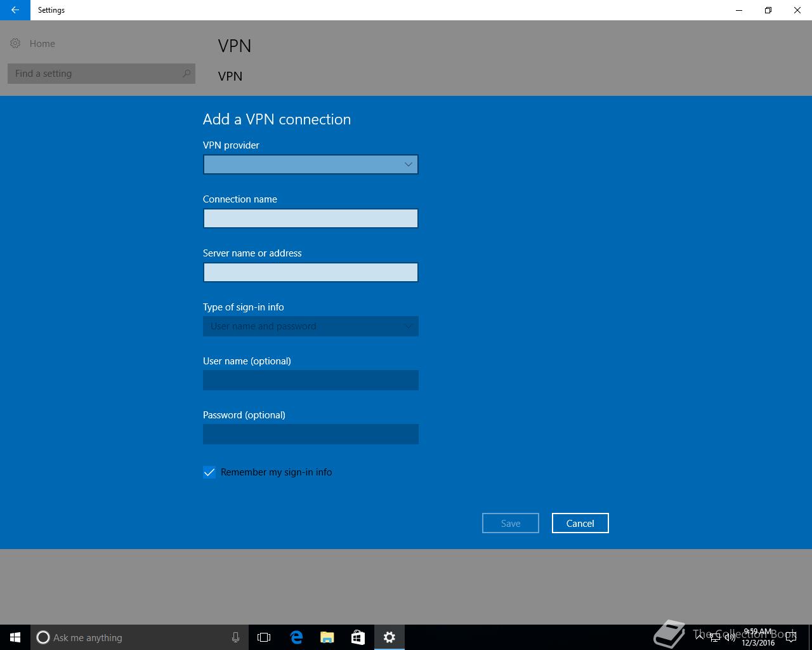This screenshot has height=650, width=812.
Task: Minimize the Settings window
Action: click(x=739, y=10)
